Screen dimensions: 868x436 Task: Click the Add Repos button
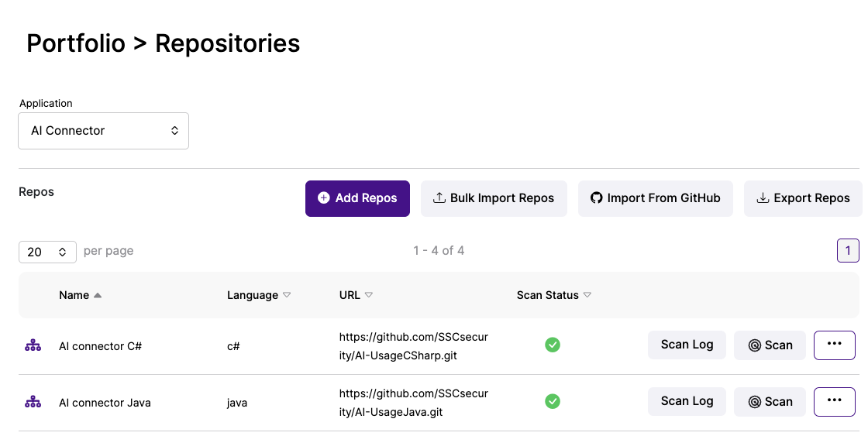click(x=357, y=198)
